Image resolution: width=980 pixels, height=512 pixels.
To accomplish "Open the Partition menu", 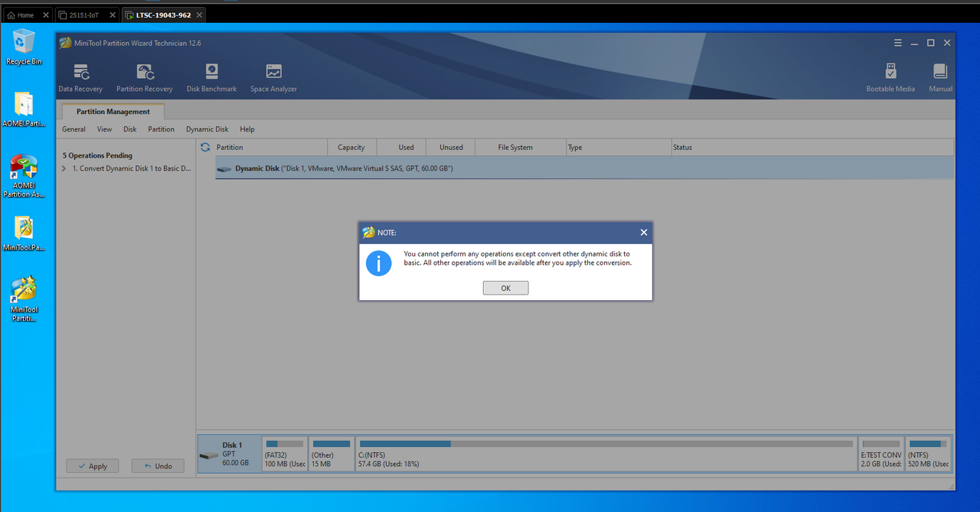I will 161,129.
